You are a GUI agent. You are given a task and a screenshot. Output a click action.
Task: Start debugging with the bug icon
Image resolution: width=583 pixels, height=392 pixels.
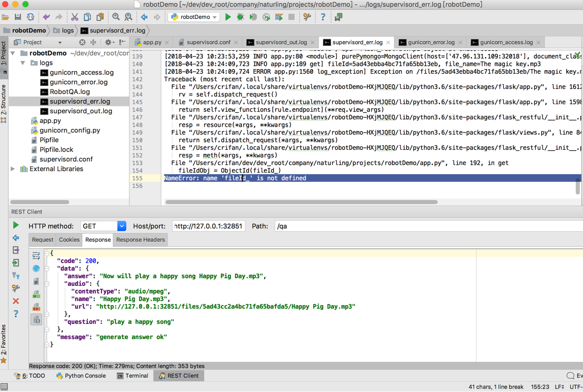tap(241, 17)
